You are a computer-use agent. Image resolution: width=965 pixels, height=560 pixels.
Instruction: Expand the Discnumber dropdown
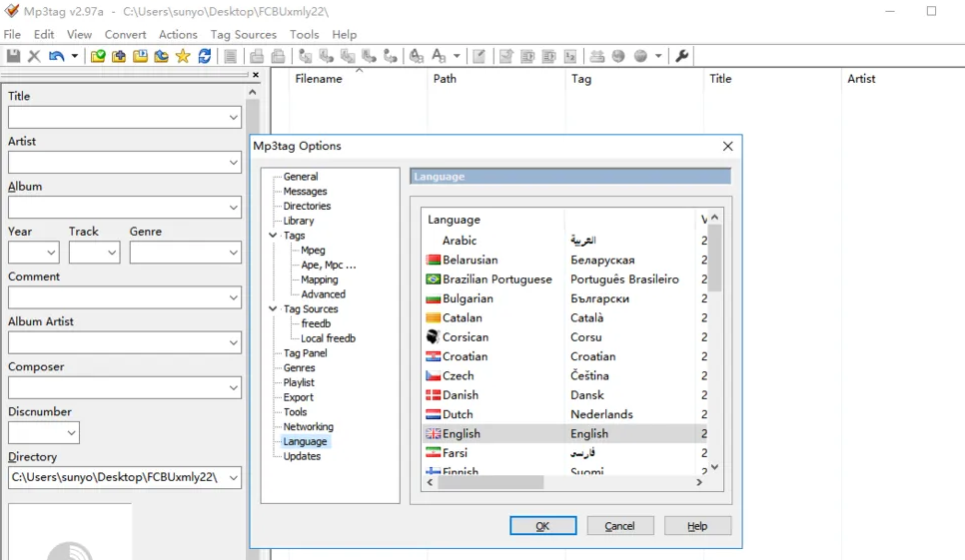click(71, 433)
